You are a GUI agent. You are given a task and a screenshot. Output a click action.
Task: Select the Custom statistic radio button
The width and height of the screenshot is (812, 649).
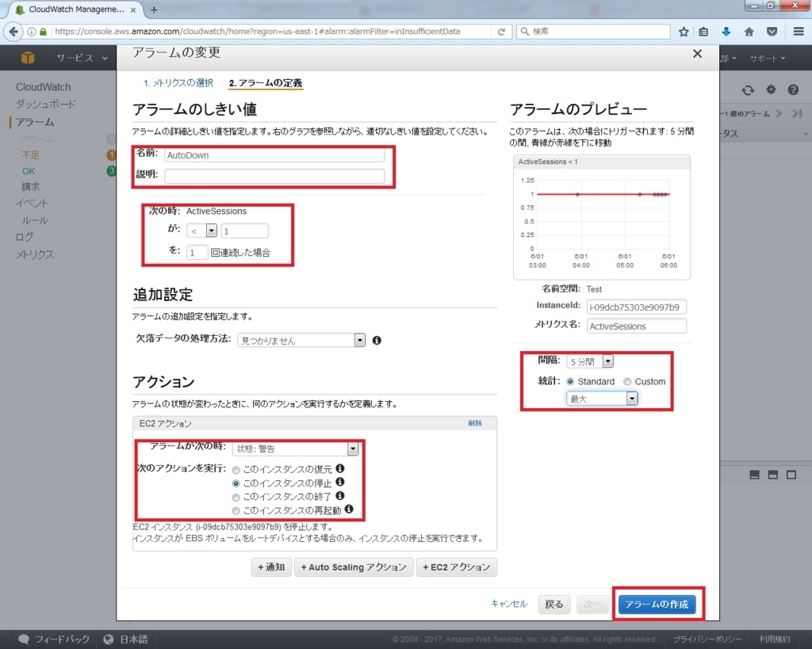point(627,381)
